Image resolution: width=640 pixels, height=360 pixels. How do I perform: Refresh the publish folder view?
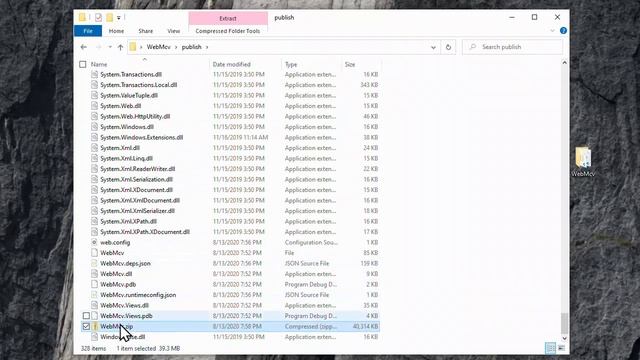(x=448, y=47)
